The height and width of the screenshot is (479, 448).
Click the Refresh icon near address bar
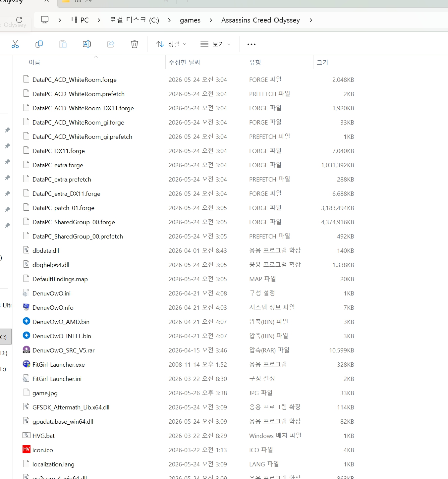coord(19,20)
